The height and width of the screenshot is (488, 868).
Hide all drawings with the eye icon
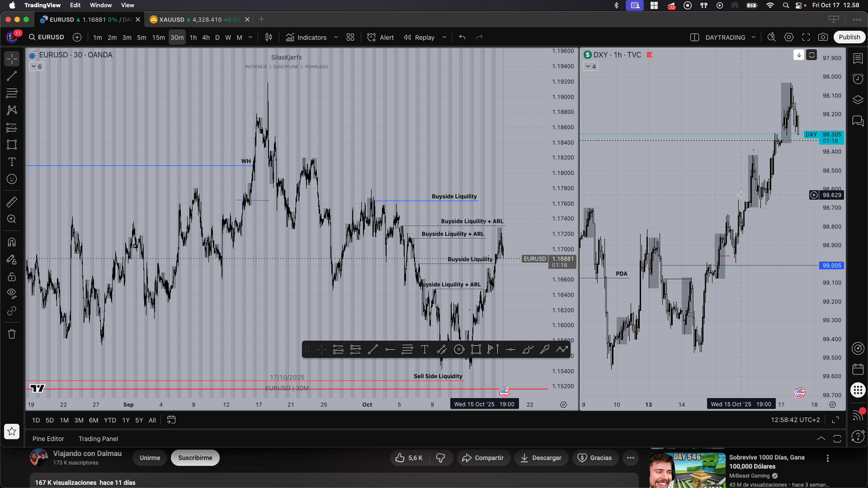pos(11,294)
